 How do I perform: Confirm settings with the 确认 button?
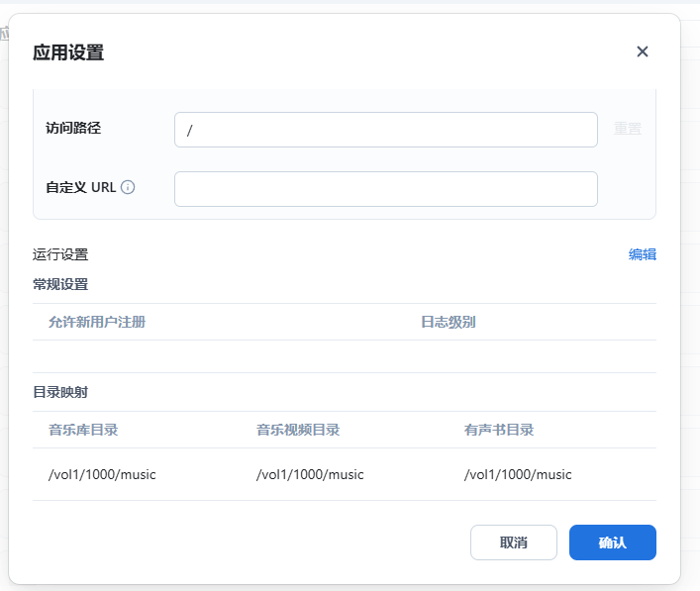[x=612, y=542]
